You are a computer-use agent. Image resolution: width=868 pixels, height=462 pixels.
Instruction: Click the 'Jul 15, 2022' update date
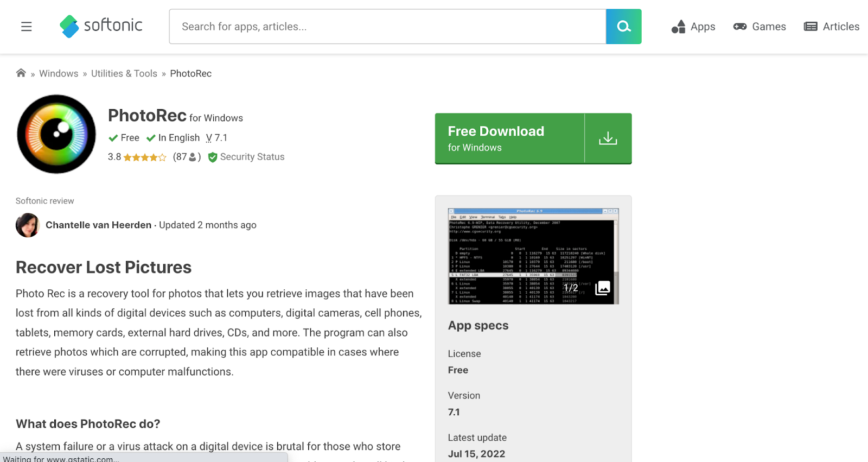tap(477, 454)
